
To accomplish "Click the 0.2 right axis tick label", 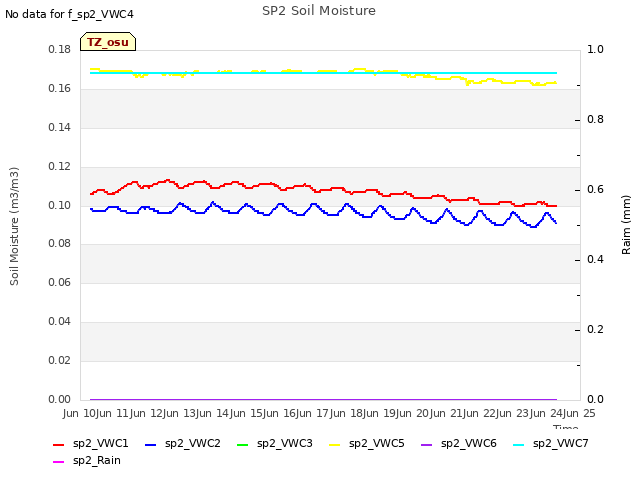I will [596, 329].
